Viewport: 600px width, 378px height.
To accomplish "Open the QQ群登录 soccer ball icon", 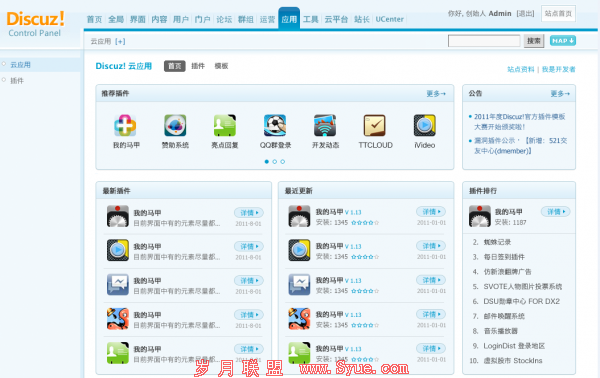I will [275, 125].
